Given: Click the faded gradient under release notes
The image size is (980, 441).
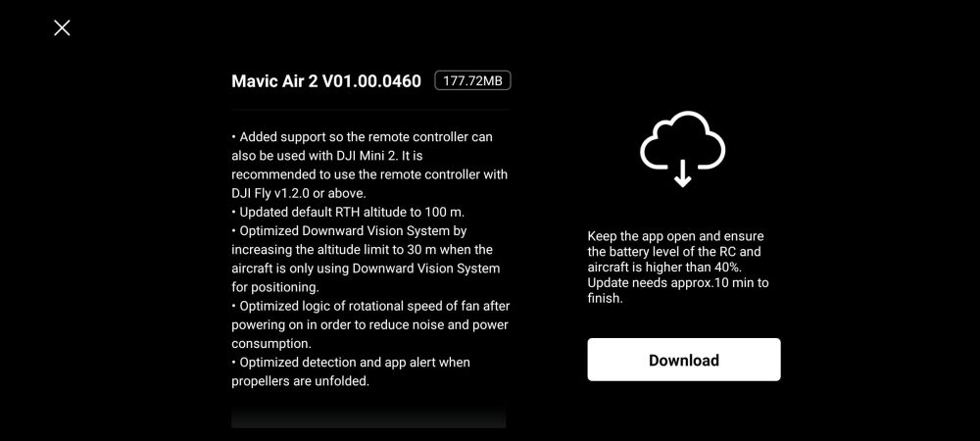Looking at the screenshot, I should coord(368,418).
